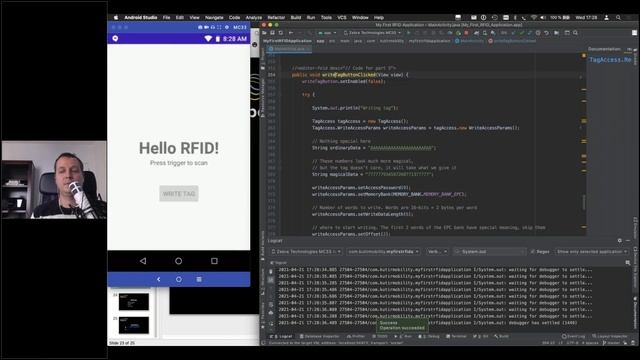The image size is (640, 360).
Task: Click the Open folder icon in the toolbar
Action: pos(264,33)
